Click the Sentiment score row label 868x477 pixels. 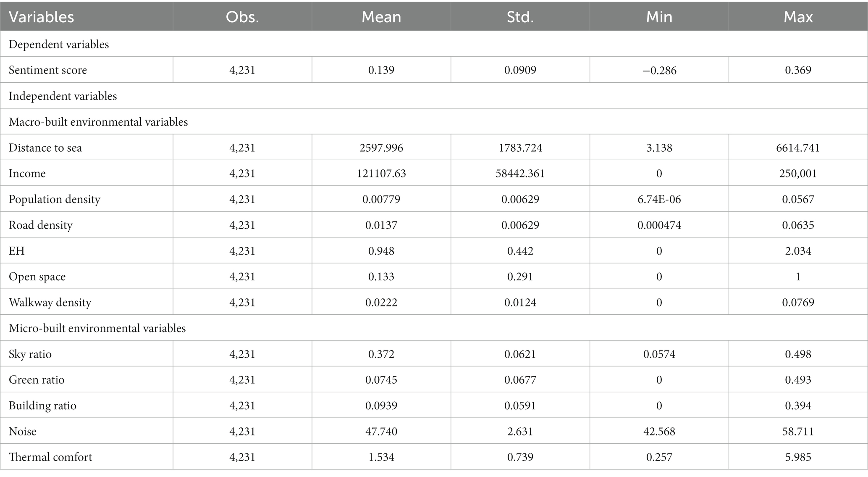point(48,70)
